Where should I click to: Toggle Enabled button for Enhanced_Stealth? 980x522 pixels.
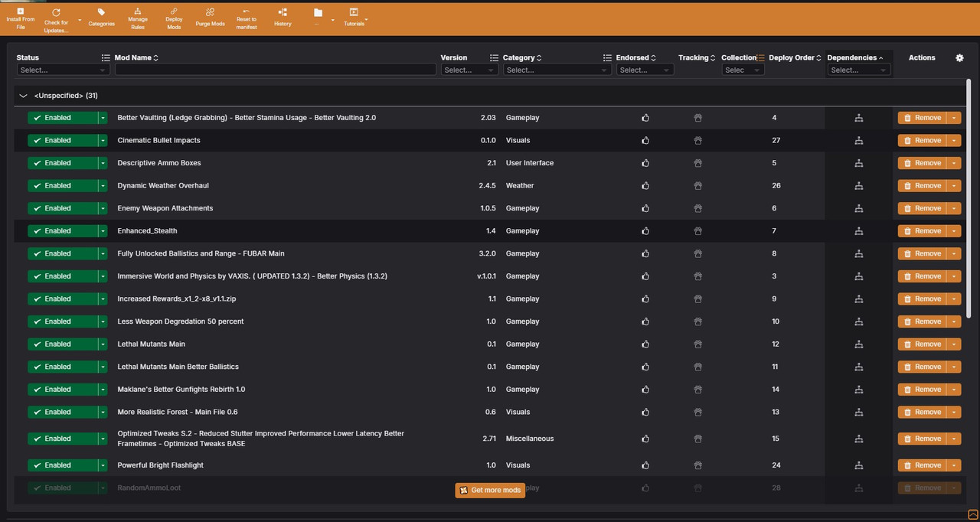[62, 231]
